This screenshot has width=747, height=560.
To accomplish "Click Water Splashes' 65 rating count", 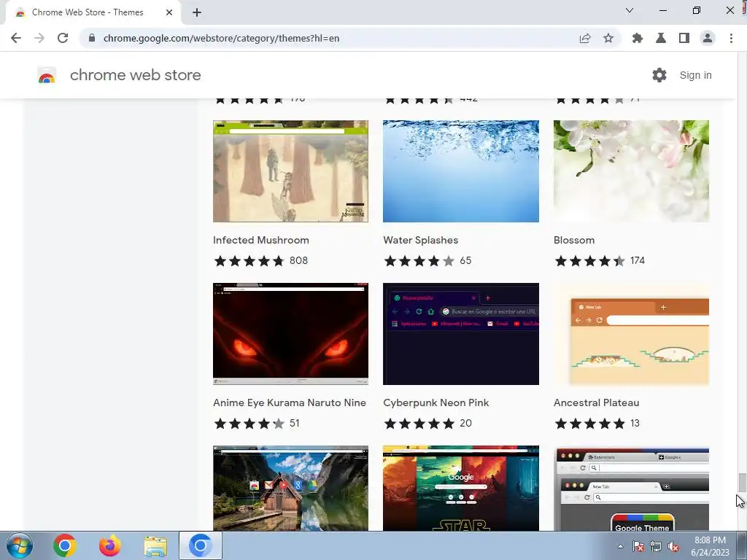I will coord(465,260).
